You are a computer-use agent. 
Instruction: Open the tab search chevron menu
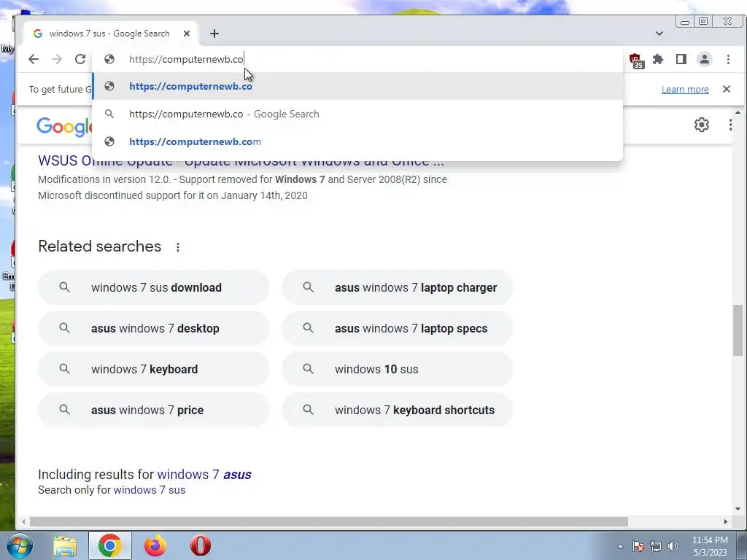pyautogui.click(x=659, y=34)
